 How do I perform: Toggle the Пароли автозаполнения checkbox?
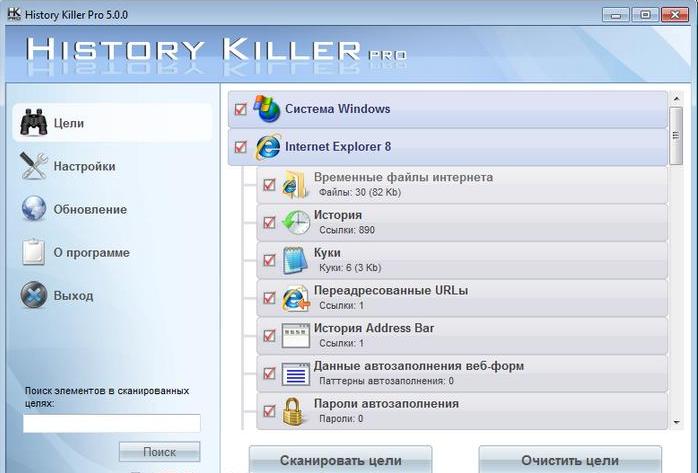(x=269, y=411)
